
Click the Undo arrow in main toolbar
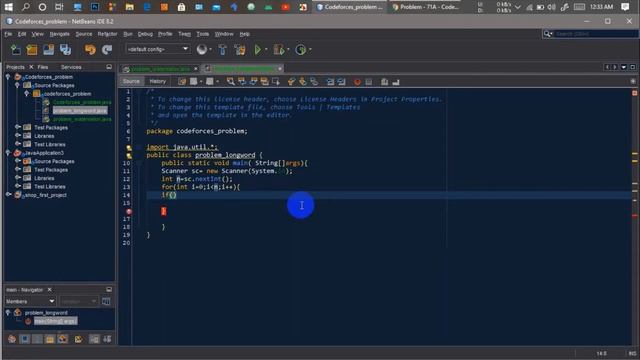90,50
